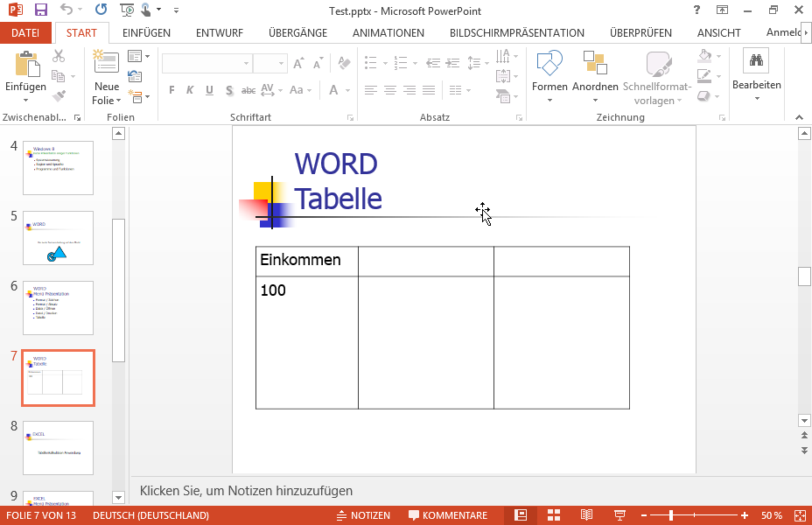
Task: Toggle italic K formatting
Action: point(190,90)
